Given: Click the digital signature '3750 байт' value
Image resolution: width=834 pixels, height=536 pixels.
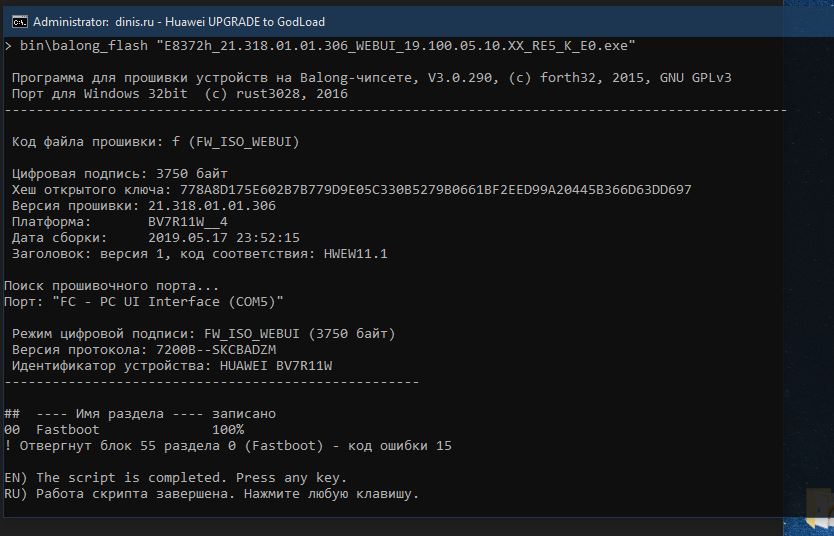Looking at the screenshot, I should [192, 174].
